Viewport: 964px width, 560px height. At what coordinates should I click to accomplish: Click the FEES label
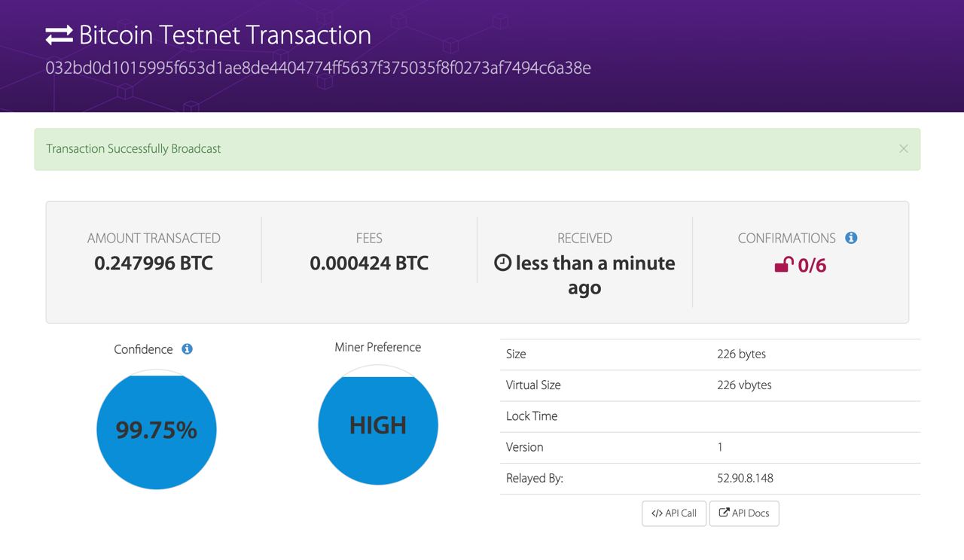[x=369, y=239]
